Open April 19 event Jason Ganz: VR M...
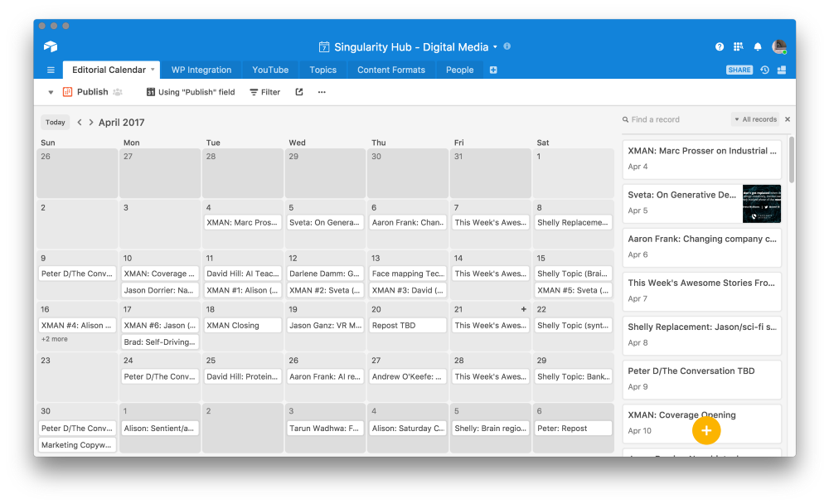 tap(325, 326)
